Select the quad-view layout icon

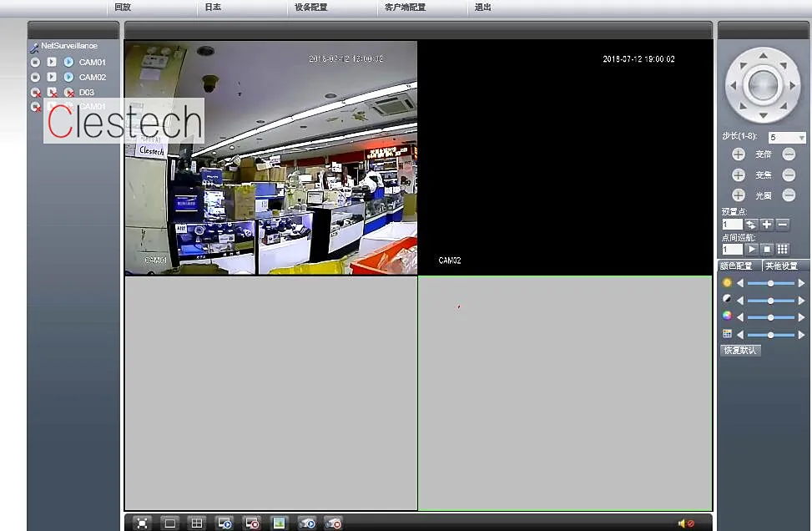point(196,523)
